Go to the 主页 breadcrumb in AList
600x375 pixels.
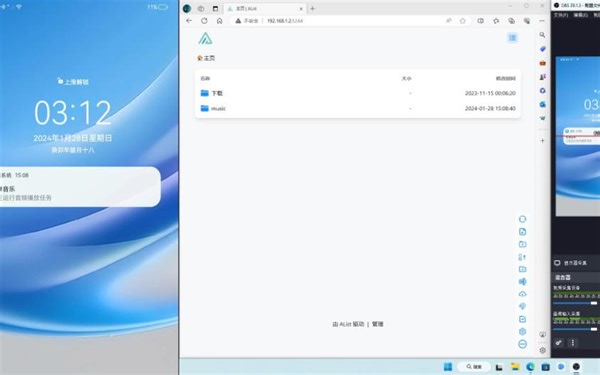pos(206,58)
